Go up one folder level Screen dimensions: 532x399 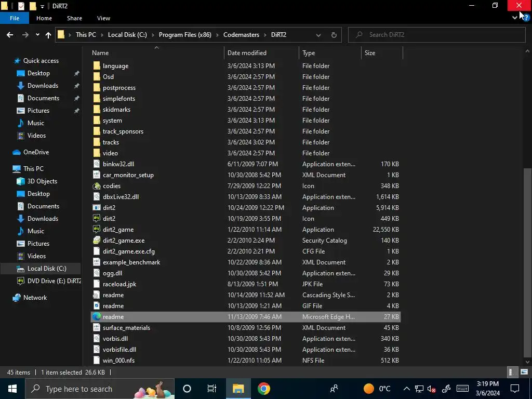pos(48,35)
